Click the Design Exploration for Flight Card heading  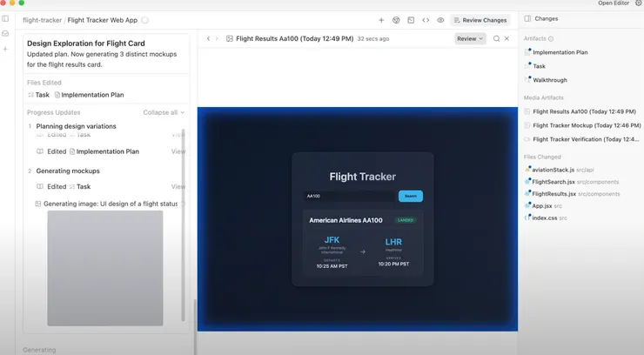click(x=86, y=44)
